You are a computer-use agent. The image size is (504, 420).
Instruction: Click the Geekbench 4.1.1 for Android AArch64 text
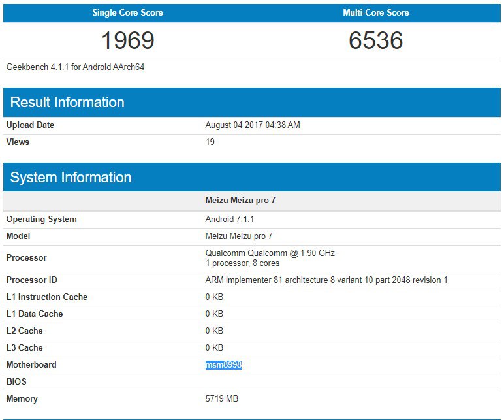75,67
